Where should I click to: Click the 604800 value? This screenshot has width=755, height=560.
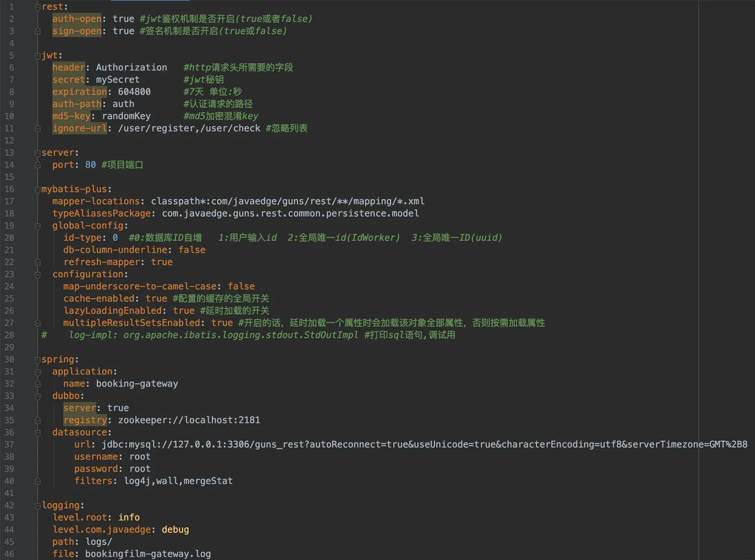134,92
